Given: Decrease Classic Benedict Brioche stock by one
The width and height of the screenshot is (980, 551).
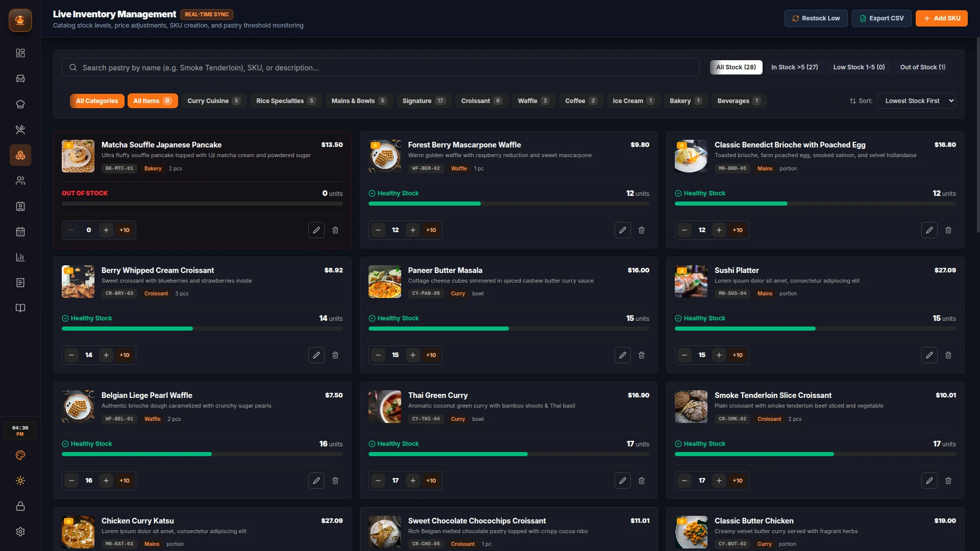Looking at the screenshot, I should click(684, 230).
